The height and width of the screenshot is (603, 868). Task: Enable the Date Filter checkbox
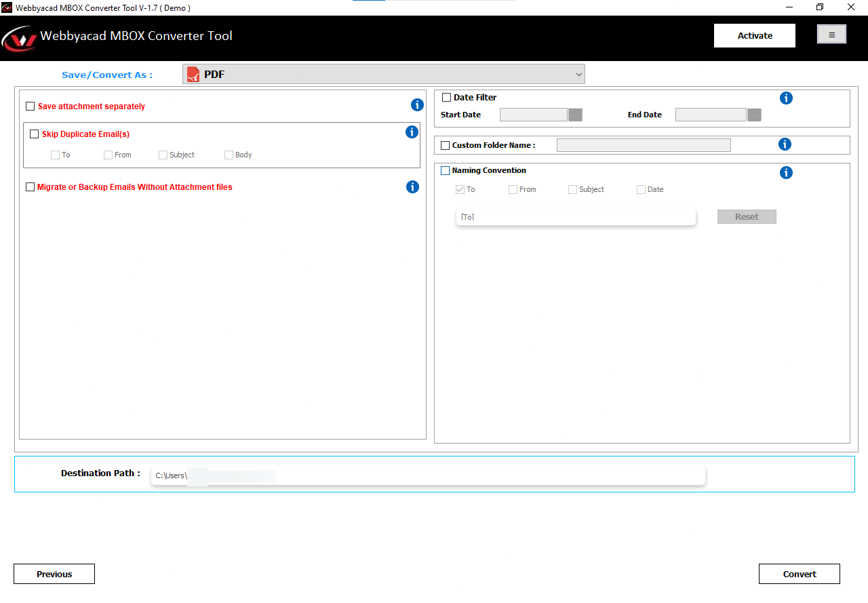pyautogui.click(x=446, y=98)
